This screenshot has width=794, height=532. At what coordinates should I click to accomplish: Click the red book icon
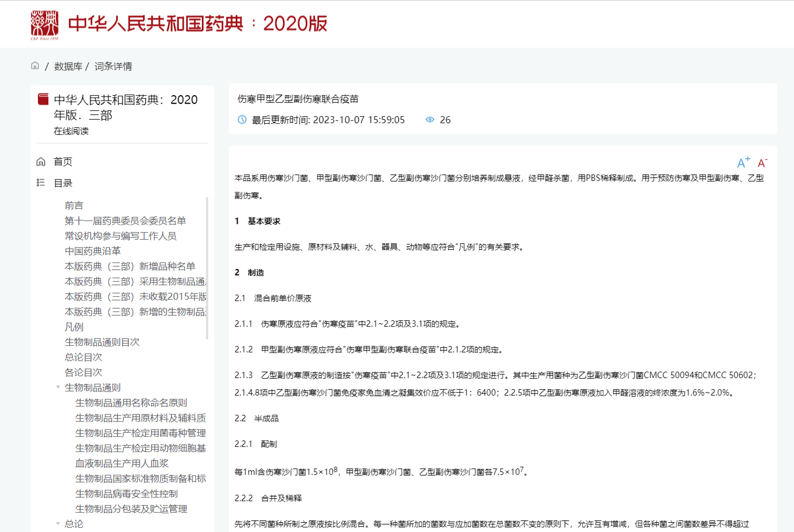[43, 99]
